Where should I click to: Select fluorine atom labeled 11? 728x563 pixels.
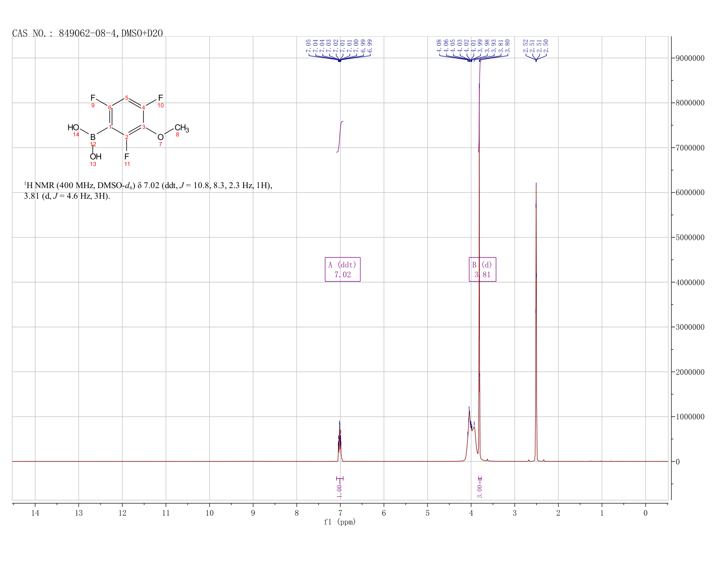(x=127, y=156)
